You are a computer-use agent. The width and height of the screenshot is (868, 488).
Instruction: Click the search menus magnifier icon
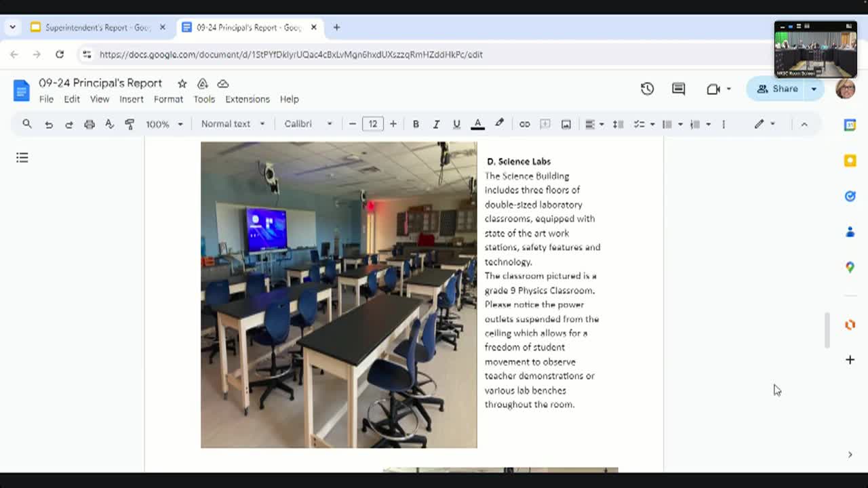27,124
